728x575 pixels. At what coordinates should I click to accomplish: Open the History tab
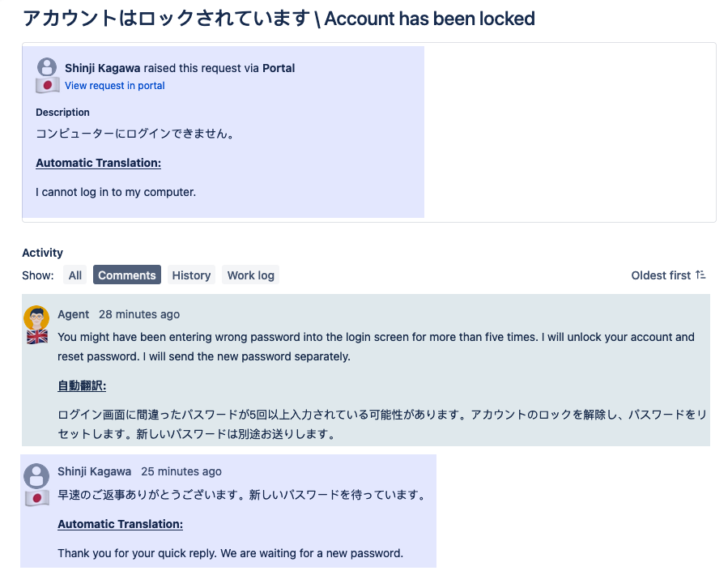[x=190, y=275]
